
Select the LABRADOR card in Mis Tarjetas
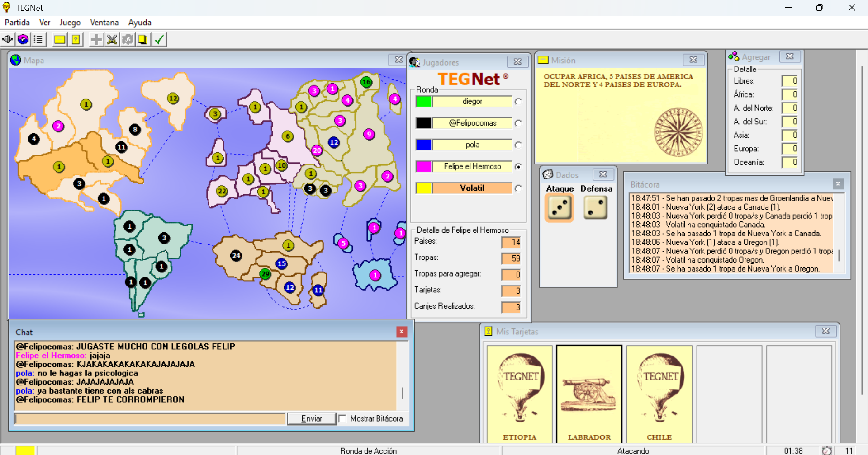[x=589, y=394]
